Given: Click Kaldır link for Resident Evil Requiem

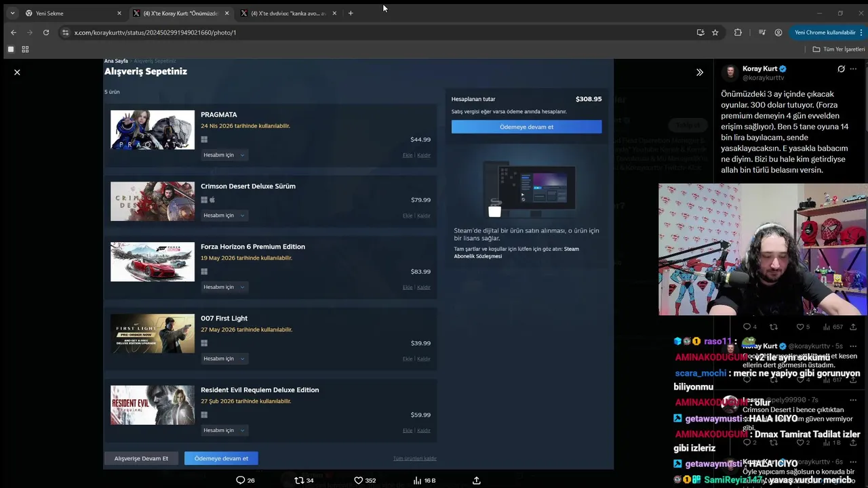Looking at the screenshot, I should [424, 430].
